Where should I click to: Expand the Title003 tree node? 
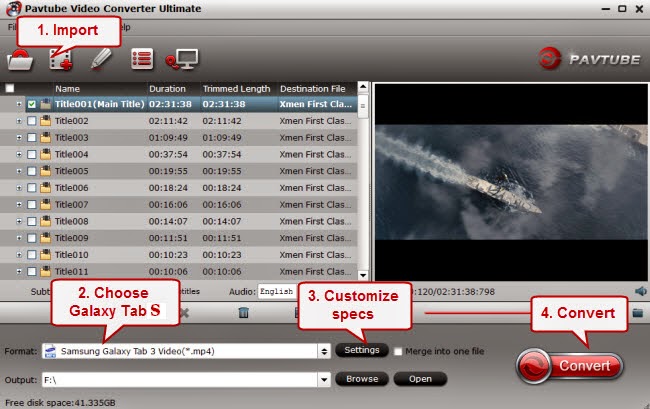[19, 137]
